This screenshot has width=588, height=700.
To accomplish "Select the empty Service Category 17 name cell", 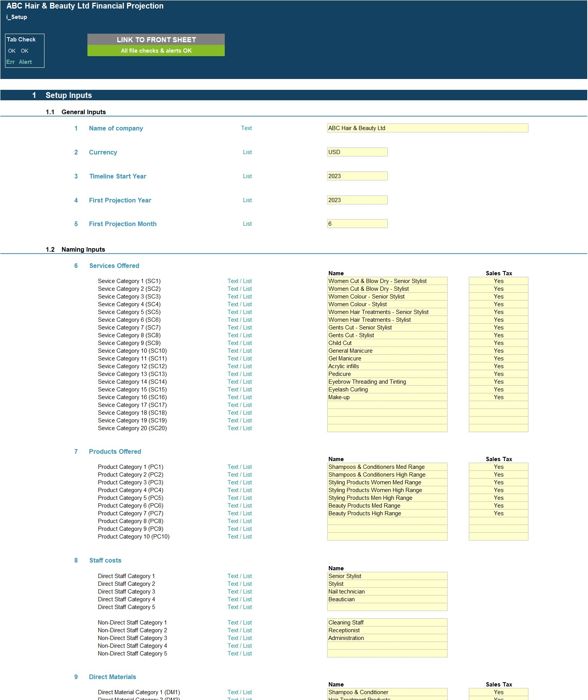I will tap(387, 405).
